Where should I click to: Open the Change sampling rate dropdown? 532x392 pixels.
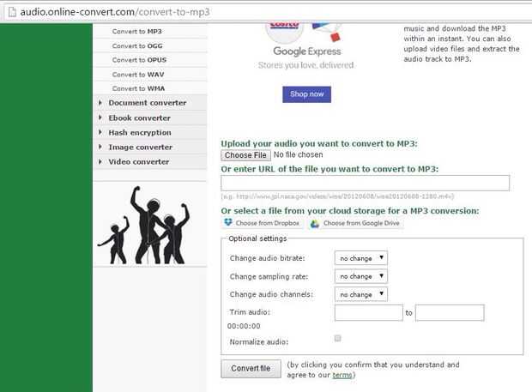[x=361, y=276]
